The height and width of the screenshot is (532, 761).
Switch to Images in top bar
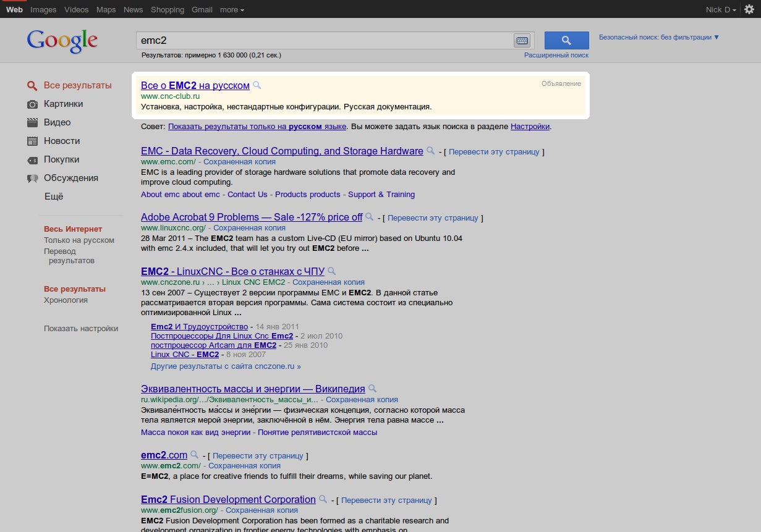[43, 9]
